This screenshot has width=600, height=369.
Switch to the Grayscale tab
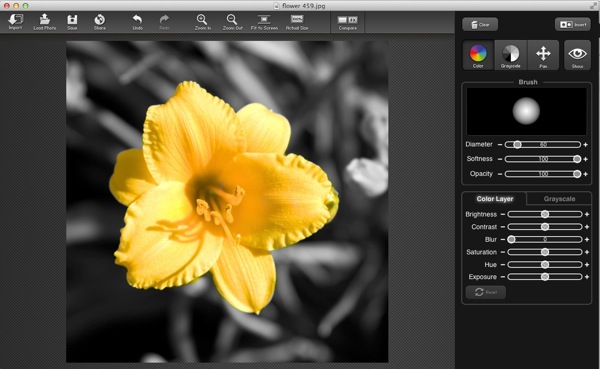[x=559, y=199]
